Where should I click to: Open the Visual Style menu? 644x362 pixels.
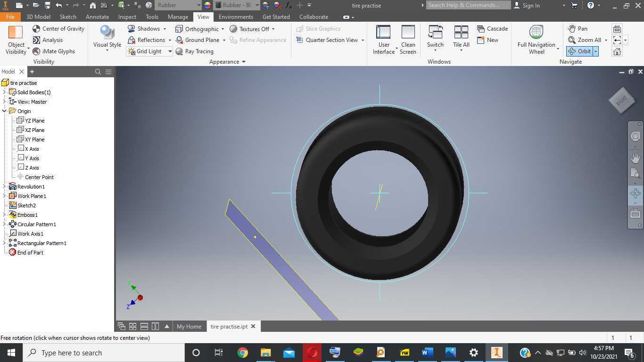click(107, 39)
